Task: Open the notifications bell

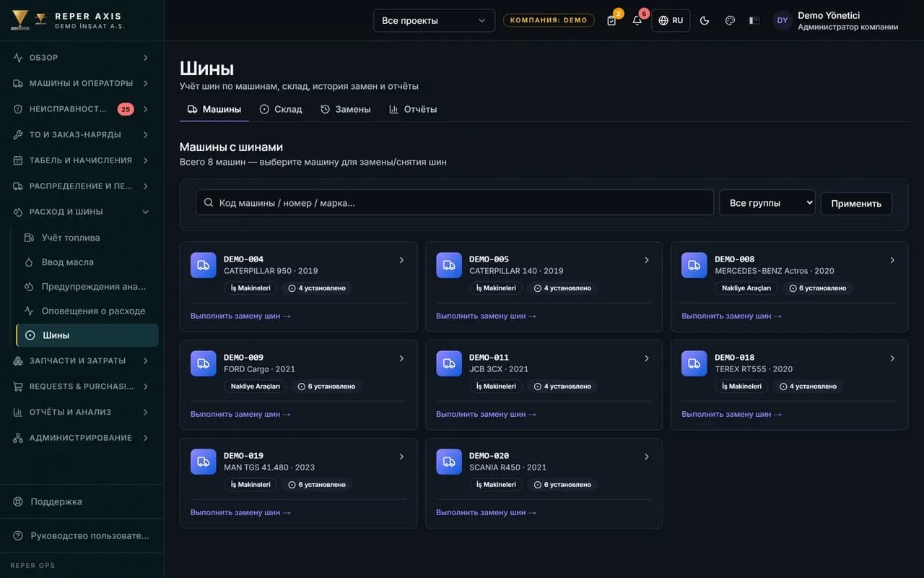Action: click(x=637, y=20)
